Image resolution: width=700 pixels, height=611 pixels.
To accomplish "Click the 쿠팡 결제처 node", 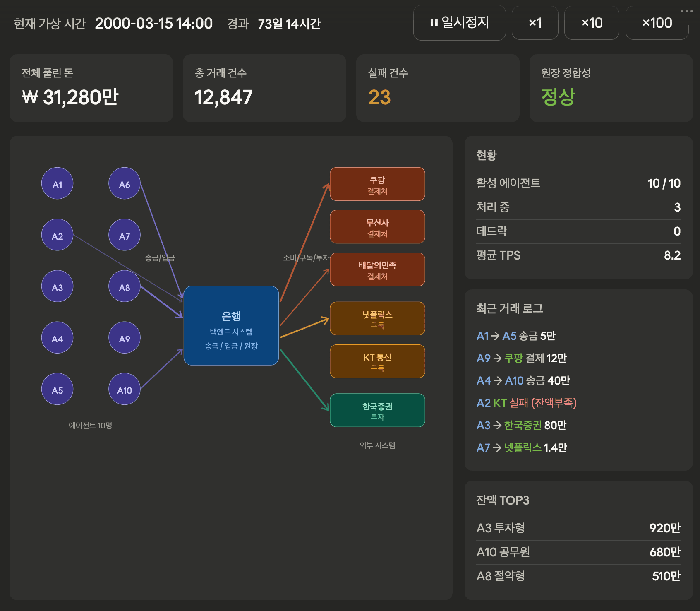I will click(377, 184).
